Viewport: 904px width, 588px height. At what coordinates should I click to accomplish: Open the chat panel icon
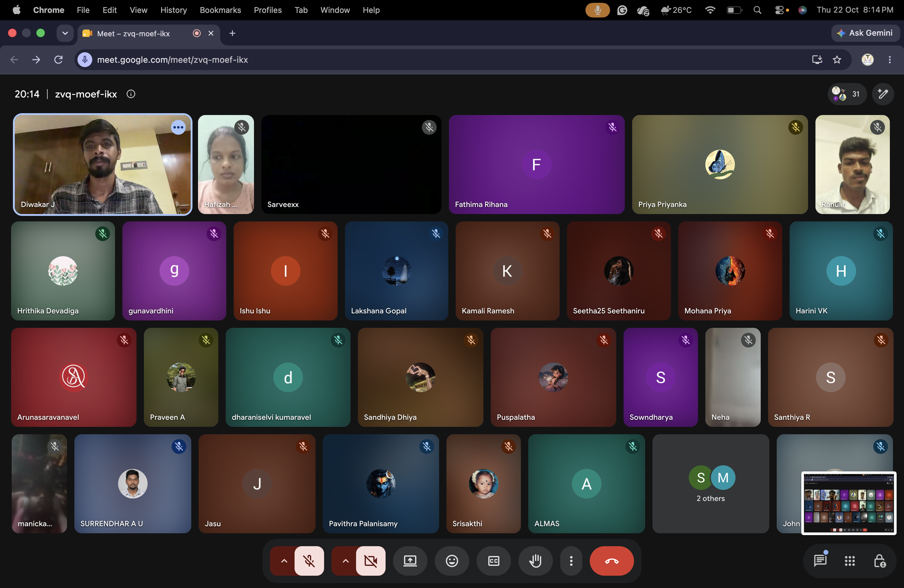pos(820,561)
